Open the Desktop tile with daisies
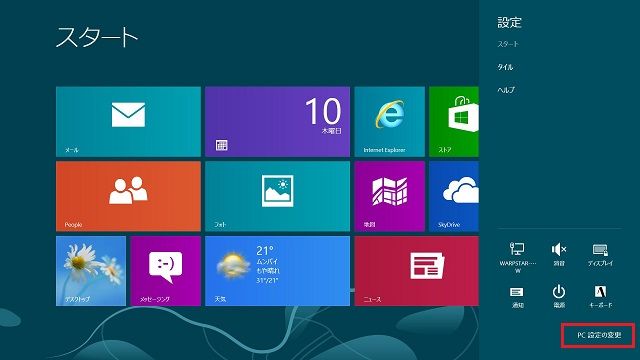Viewport: 640px width, 360px height. (91, 271)
